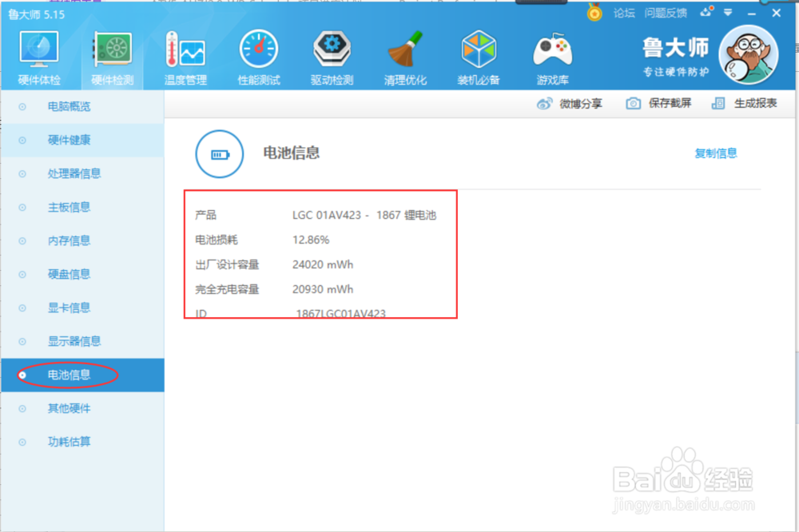Click the gold medal icon in title bar
This screenshot has width=799, height=532.
(x=594, y=12)
